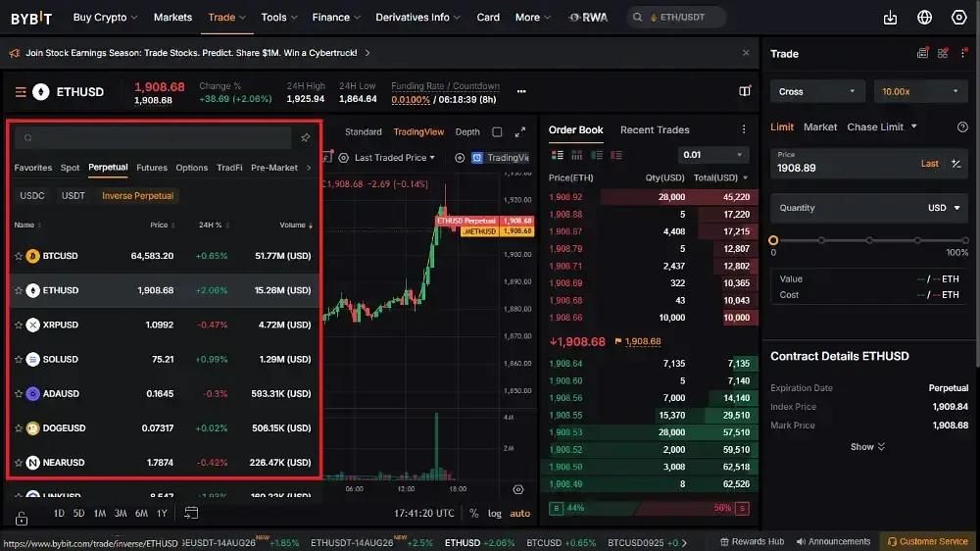Select order book combined view icon
Viewport: 980px width, 551px height.
click(x=558, y=155)
